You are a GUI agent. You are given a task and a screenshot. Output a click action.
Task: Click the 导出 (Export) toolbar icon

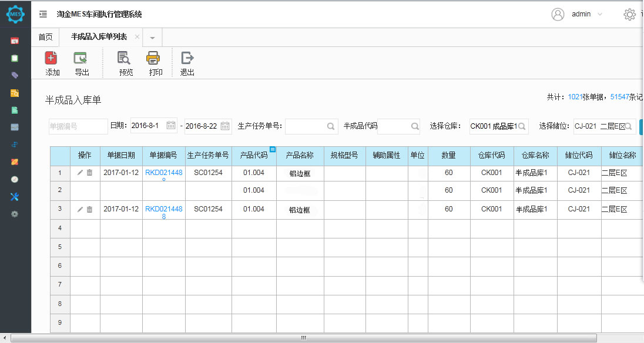[80, 58]
